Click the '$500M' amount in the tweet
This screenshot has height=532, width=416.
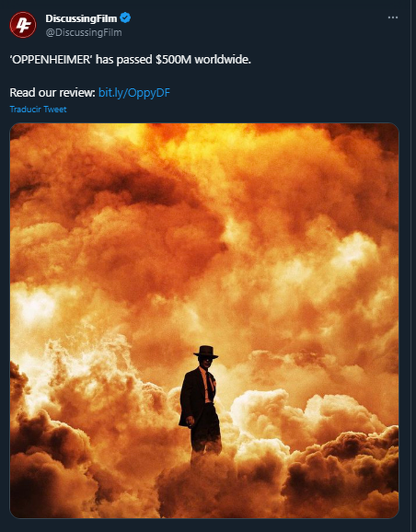click(x=173, y=60)
